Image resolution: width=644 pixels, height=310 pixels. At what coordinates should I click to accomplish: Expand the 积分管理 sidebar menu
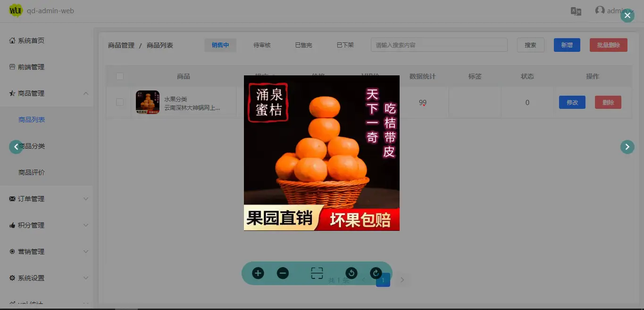(46, 225)
